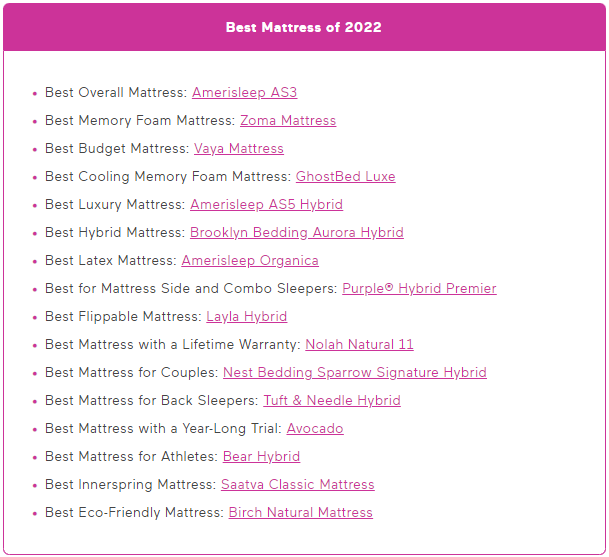Image resolution: width=609 pixels, height=557 pixels.
Task: Open Nest Bedding Sparrow Signature Hybrid
Action: [355, 372]
